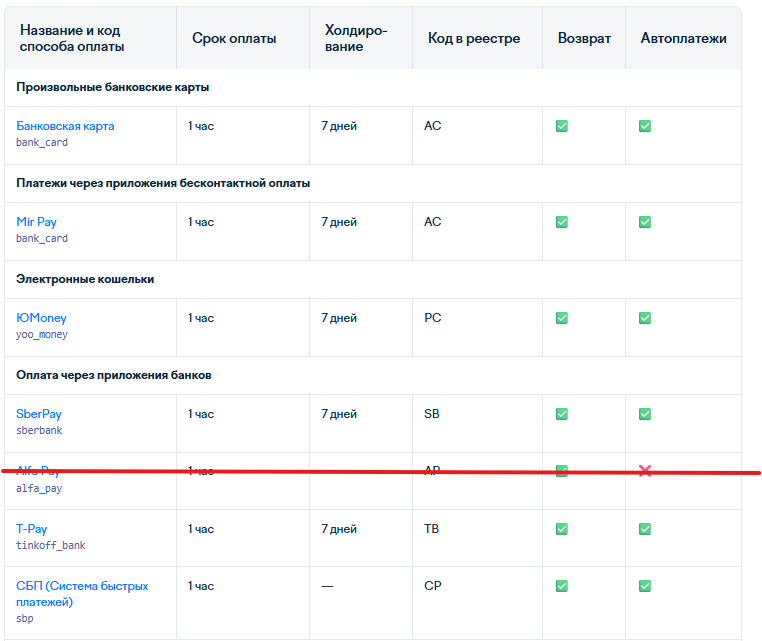
Task: Click the tinkoff_bank code text
Action: click(51, 545)
